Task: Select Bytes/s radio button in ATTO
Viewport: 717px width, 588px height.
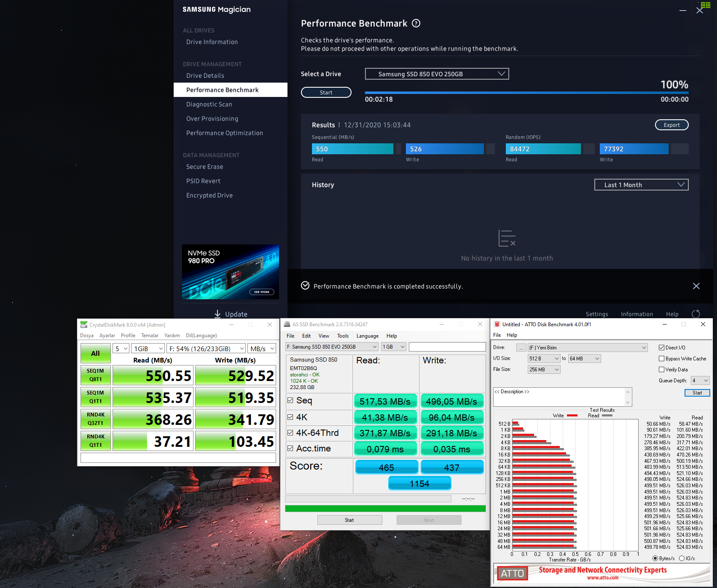Action: tap(655, 558)
